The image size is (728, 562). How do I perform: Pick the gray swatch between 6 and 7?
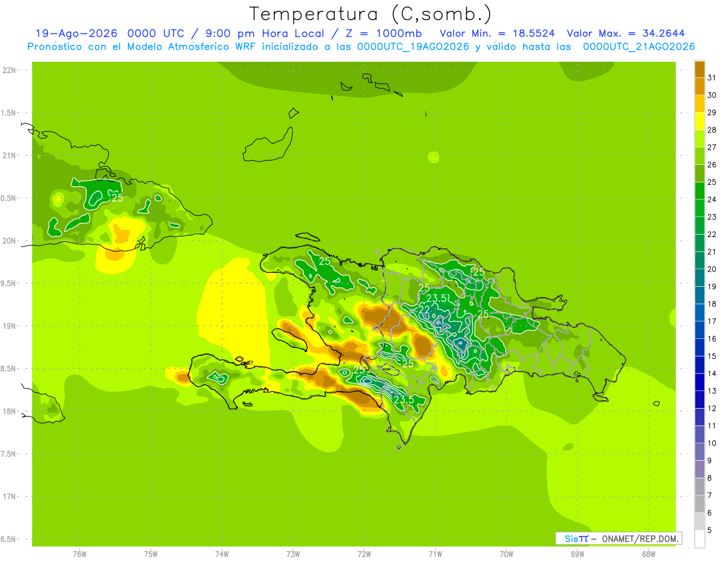point(699,504)
